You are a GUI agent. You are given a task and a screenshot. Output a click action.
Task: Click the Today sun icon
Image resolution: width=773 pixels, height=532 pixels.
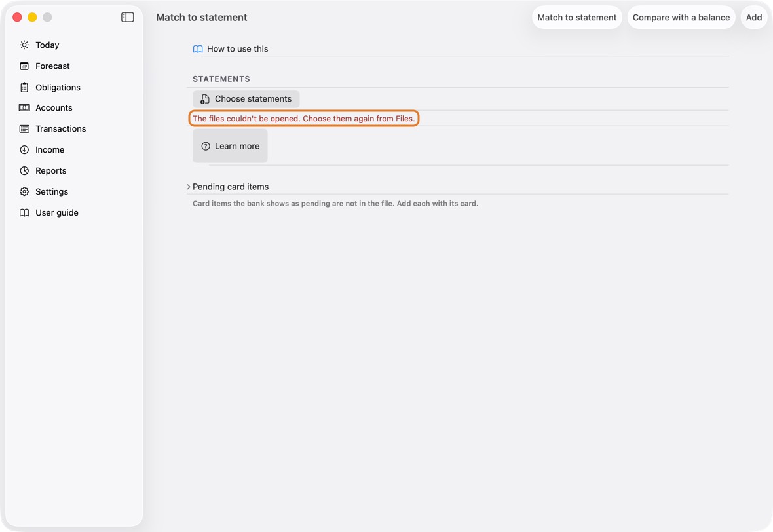24,45
